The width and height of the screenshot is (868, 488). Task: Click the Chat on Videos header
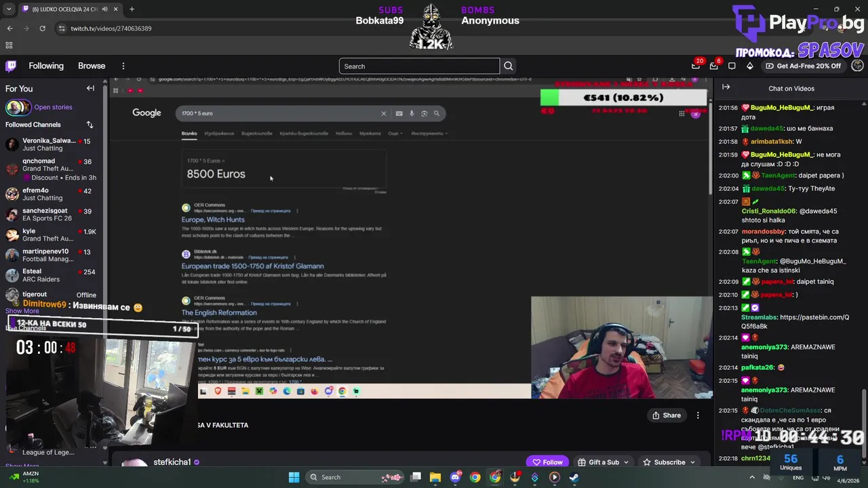791,89
